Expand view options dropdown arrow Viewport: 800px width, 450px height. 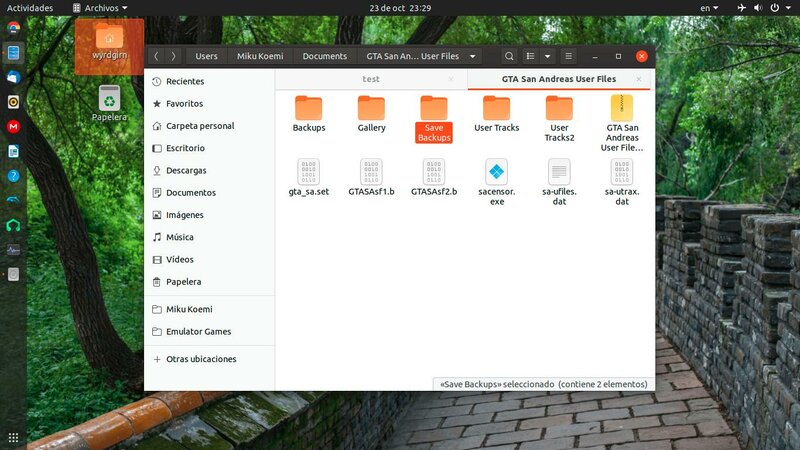[547, 56]
